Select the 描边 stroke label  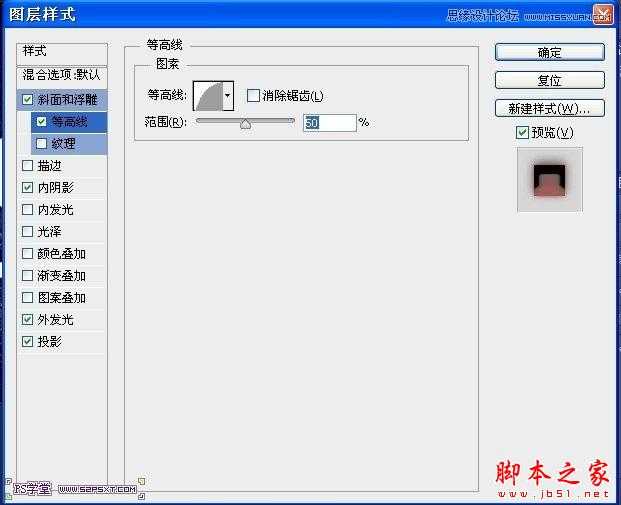click(50, 166)
